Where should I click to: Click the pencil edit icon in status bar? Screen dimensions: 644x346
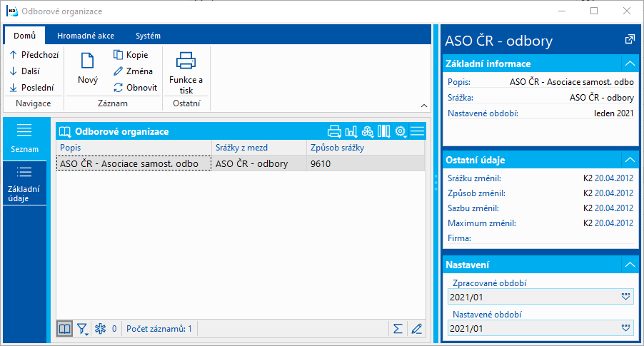pyautogui.click(x=416, y=329)
